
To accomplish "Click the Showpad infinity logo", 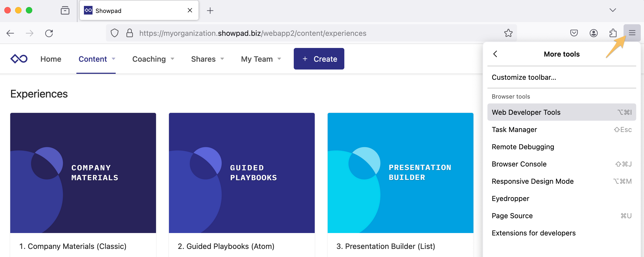I will [x=19, y=59].
